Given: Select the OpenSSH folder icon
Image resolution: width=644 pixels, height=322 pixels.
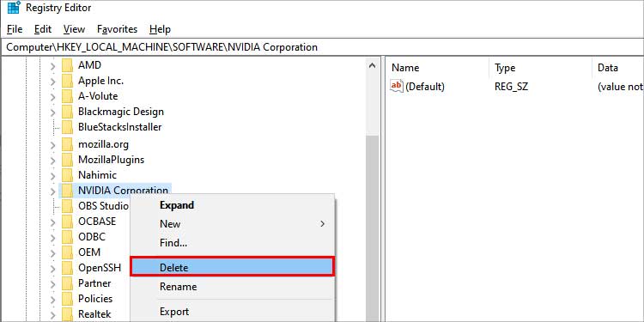Looking at the screenshot, I should tap(67, 269).
